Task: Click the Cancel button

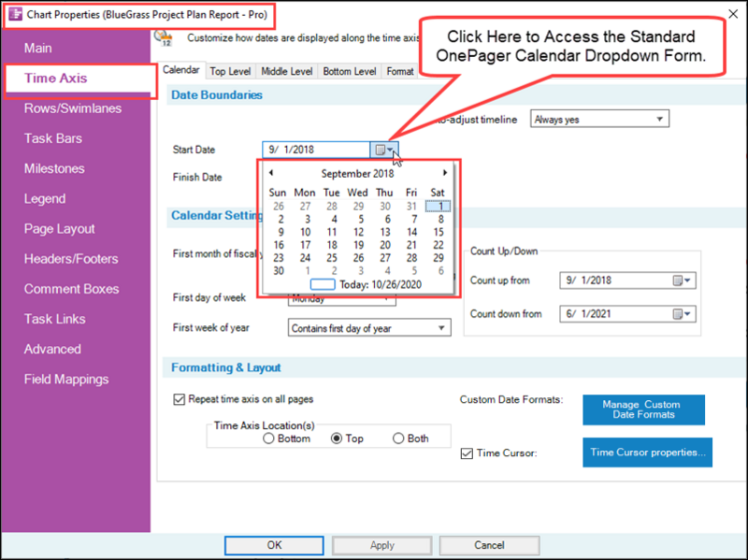Action: coord(489,545)
